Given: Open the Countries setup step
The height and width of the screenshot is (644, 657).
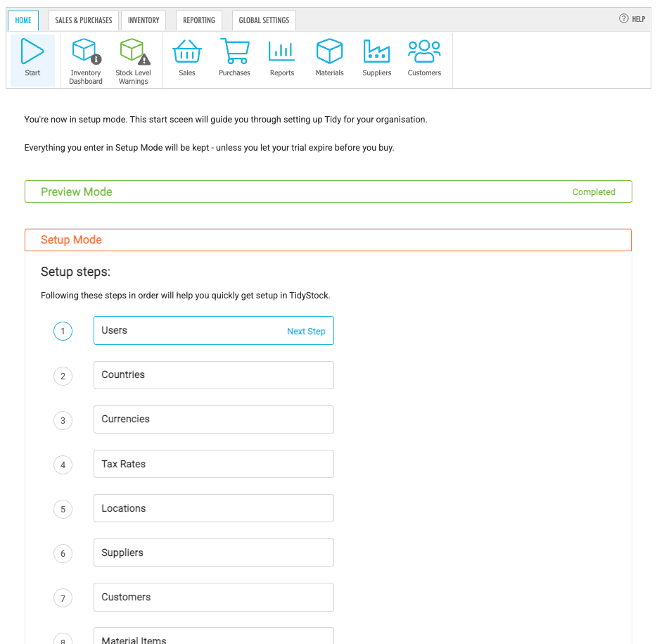Looking at the screenshot, I should [x=214, y=375].
